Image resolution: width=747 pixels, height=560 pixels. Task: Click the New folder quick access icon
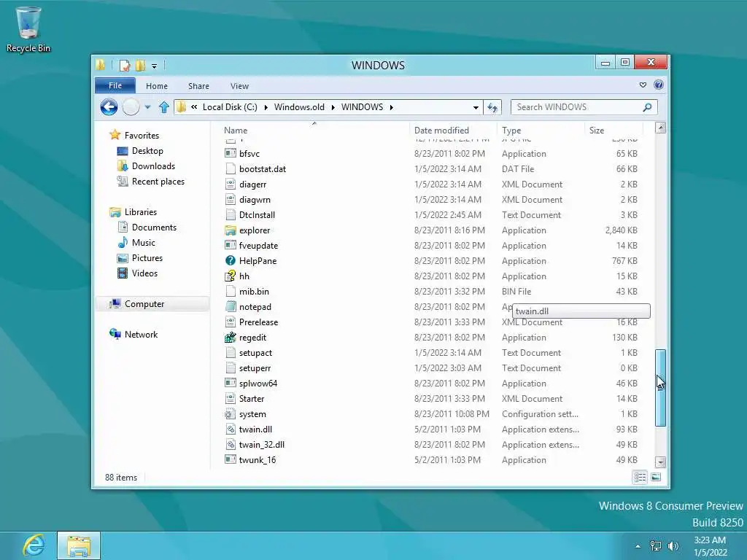(140, 65)
